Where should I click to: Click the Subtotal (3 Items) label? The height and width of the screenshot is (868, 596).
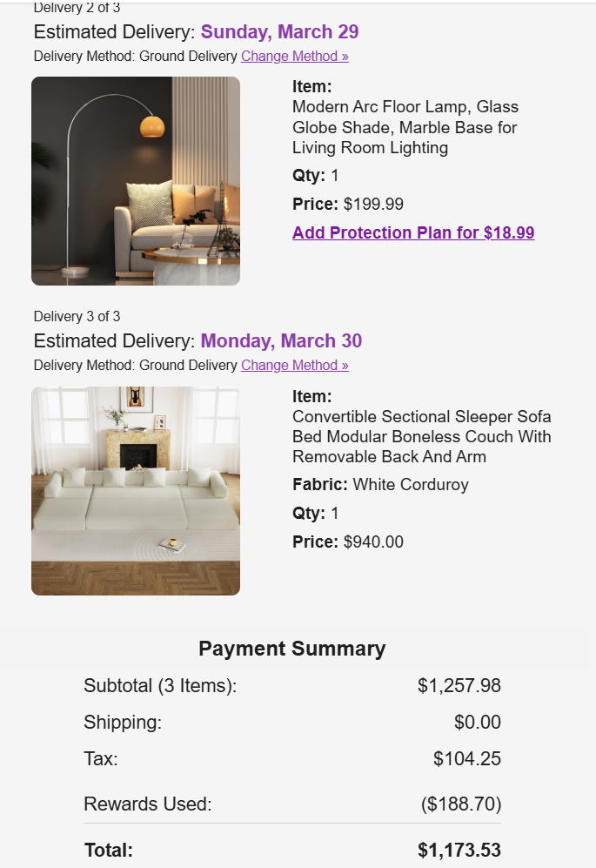(x=160, y=686)
